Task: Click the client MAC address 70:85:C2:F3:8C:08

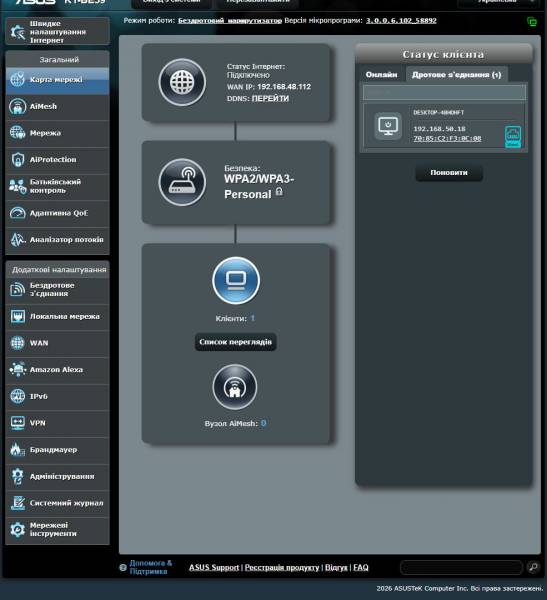Action: click(x=447, y=139)
